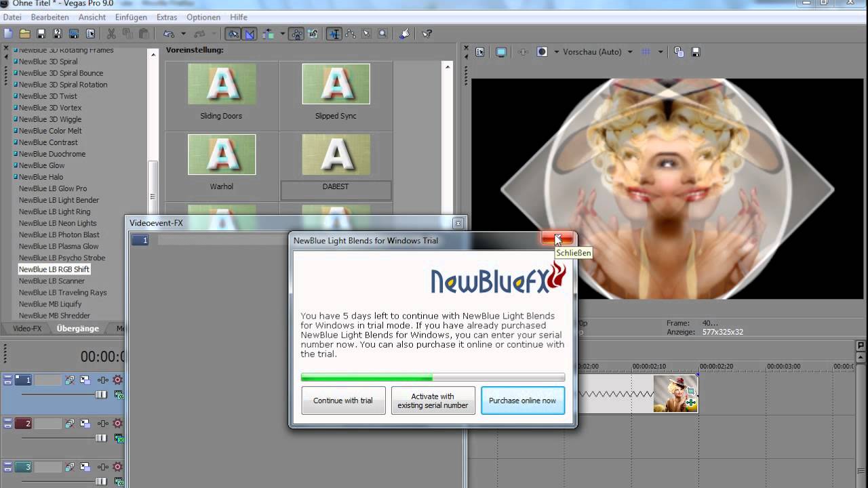
Task: Toggle Ignore event grouping button
Action: (313, 34)
